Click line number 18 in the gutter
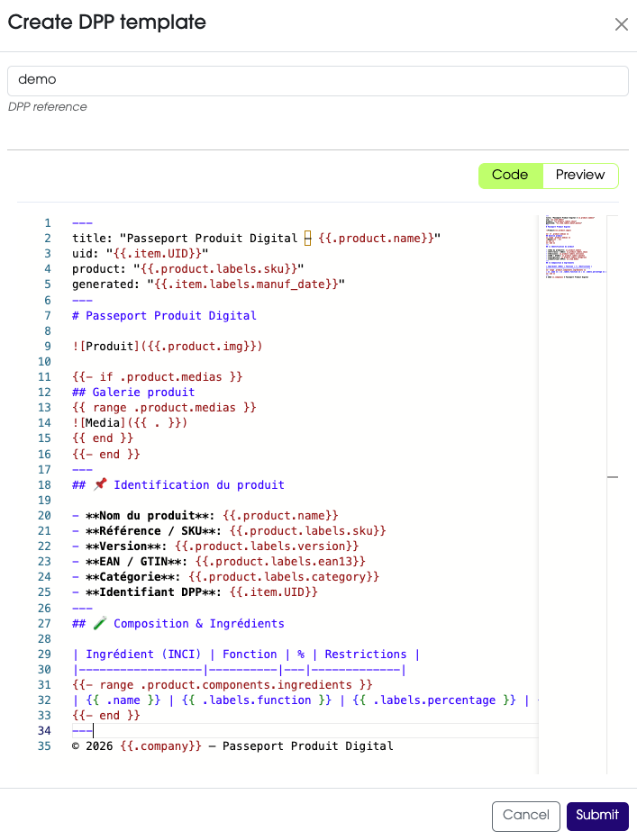 tap(44, 485)
